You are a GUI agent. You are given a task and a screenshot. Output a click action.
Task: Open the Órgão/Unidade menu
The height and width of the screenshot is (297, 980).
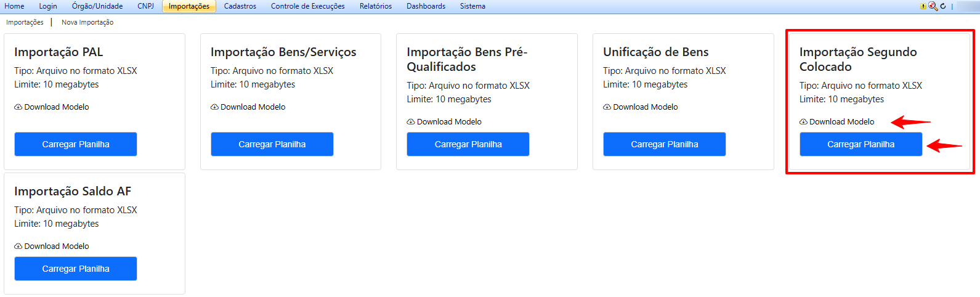[97, 6]
